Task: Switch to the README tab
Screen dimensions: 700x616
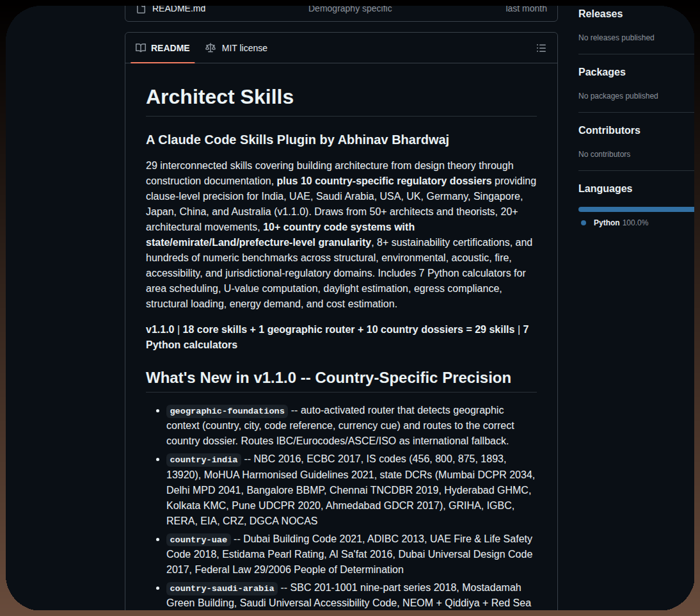Action: click(x=163, y=48)
